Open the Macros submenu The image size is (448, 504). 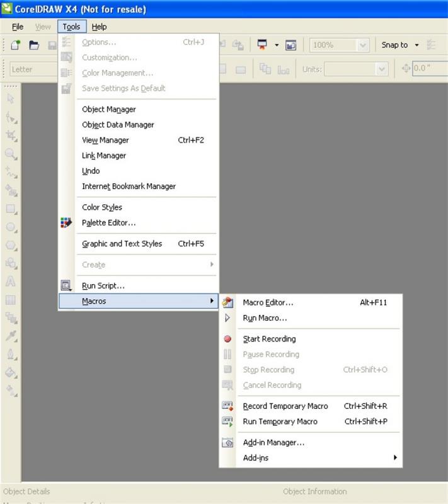[x=139, y=301]
